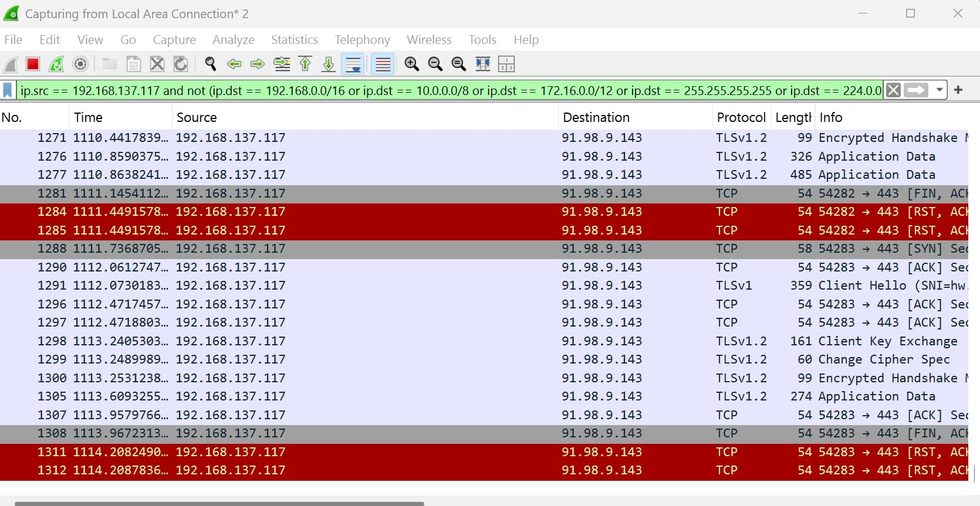Click the Find a packet magnifier
This screenshot has height=506, width=980.
coord(210,64)
